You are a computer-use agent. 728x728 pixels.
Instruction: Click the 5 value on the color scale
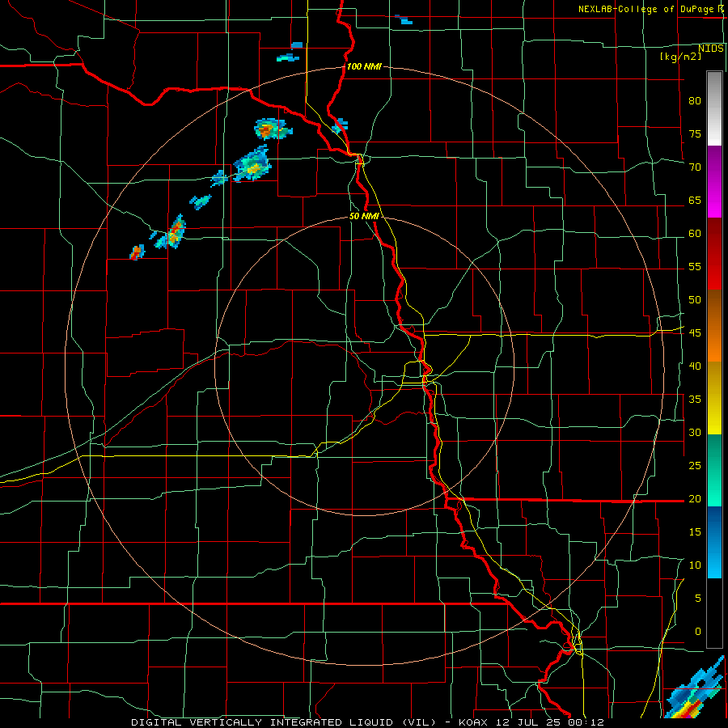[x=698, y=599]
